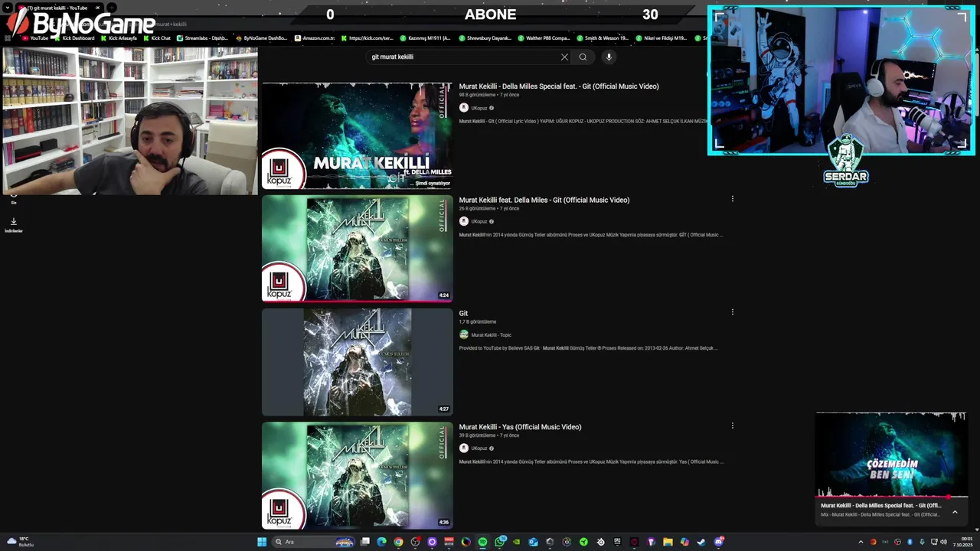
Task: Open the Streamlabs bookmark
Action: click(x=203, y=38)
